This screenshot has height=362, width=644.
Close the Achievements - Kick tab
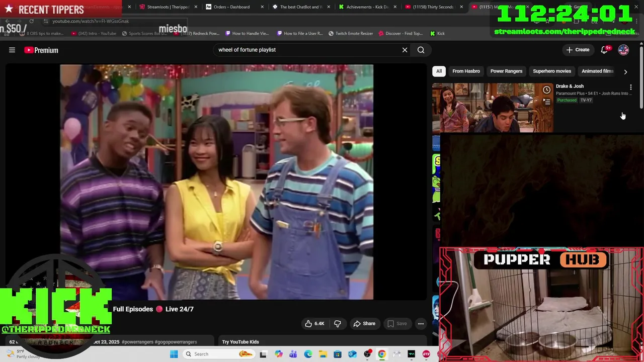click(x=395, y=7)
